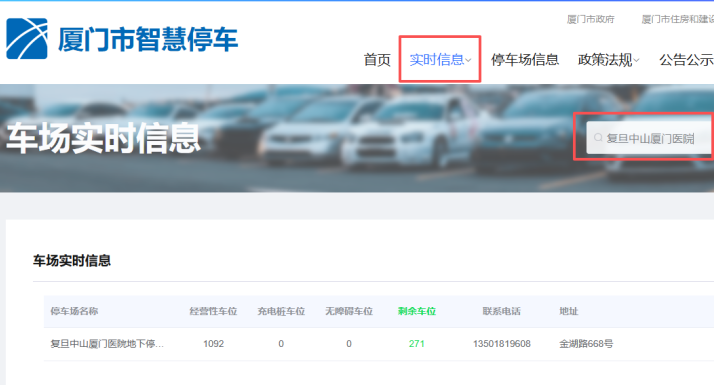This screenshot has width=714, height=385.
Task: Click the 1092 parking spaces value
Action: [x=213, y=344]
